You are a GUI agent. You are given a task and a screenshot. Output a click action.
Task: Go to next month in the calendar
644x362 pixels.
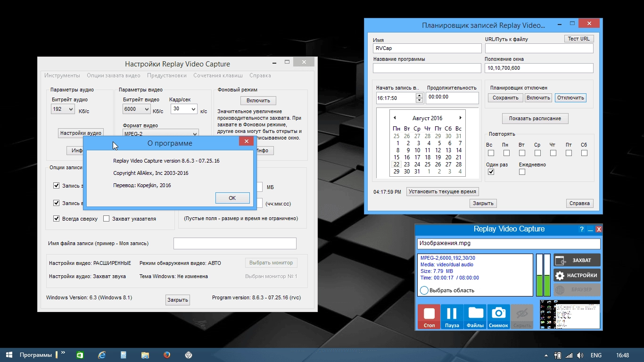point(461,118)
